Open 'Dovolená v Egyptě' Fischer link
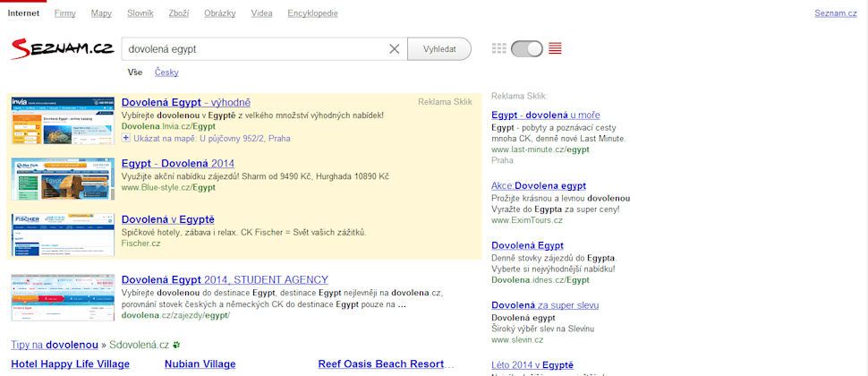Screen dimensions: 868x376 [x=167, y=218]
